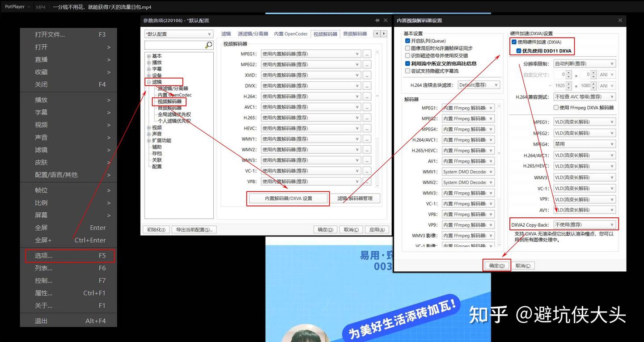Click the up stepper arrow beside 1920 width
The height and width of the screenshot is (342, 644).
568,84
